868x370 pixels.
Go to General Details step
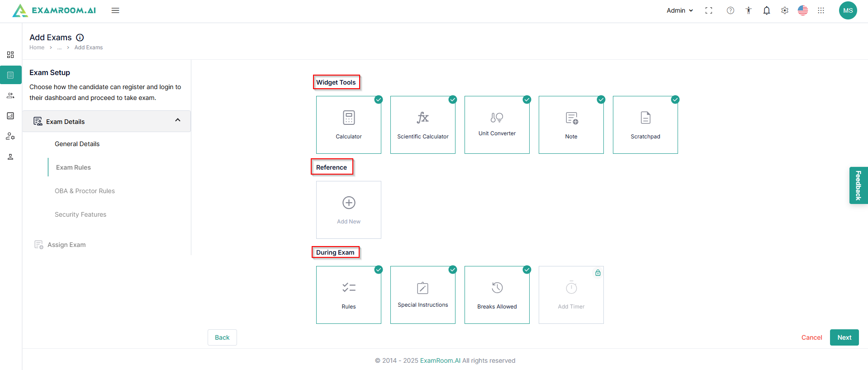point(77,144)
